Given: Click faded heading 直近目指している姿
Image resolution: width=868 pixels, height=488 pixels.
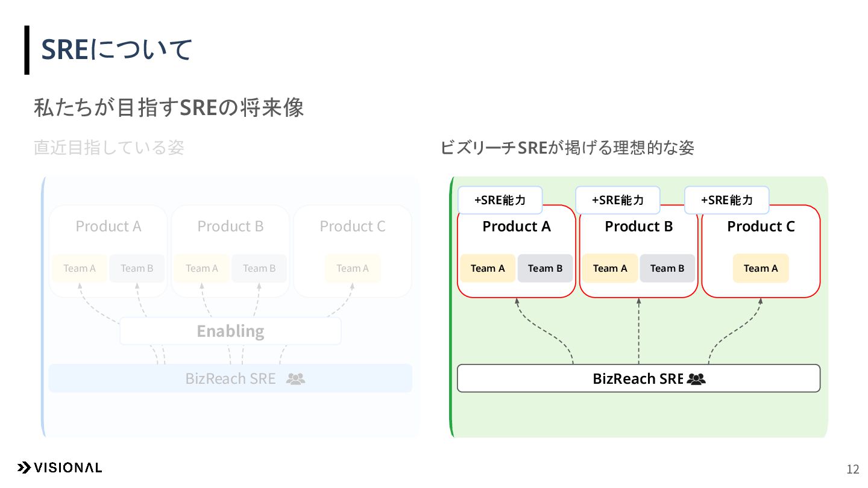Looking at the screenshot, I should tap(109, 148).
